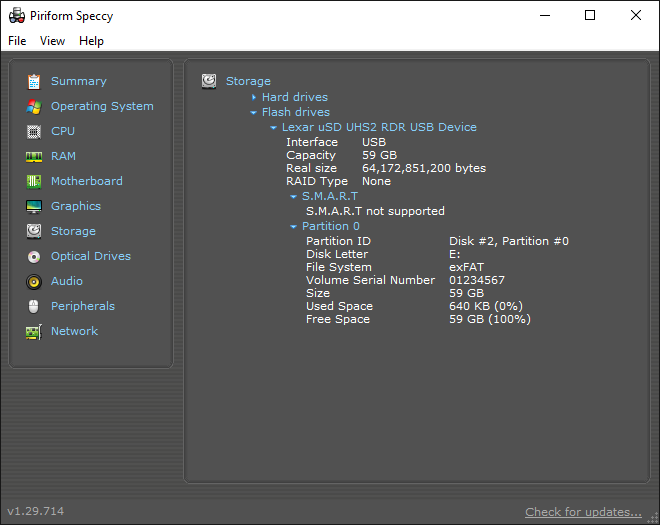The height and width of the screenshot is (525, 660).
Task: Expand the Hard drives section
Action: click(254, 97)
